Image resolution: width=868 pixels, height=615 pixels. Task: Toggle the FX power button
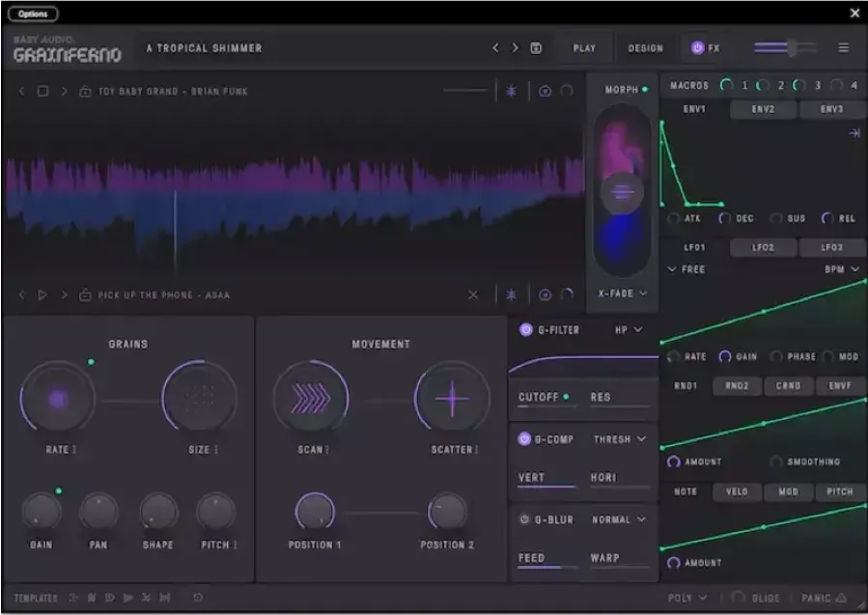697,48
